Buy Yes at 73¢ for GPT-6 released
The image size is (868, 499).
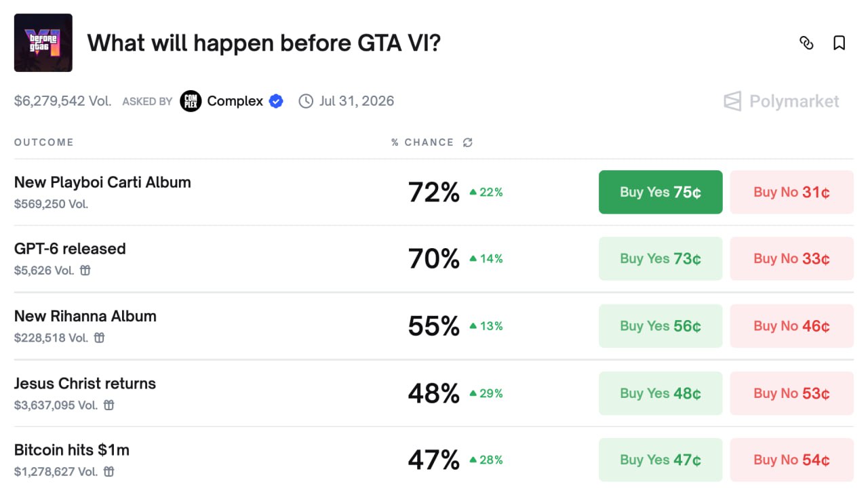(x=660, y=258)
